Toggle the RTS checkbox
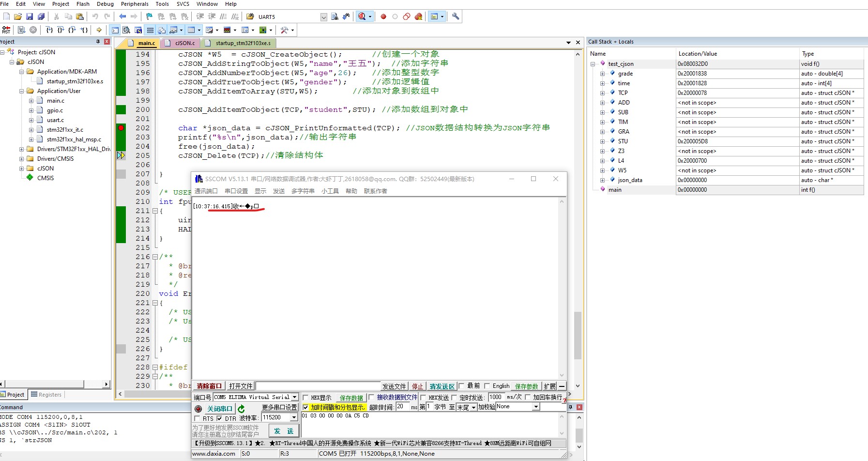This screenshot has height=461, width=868. tap(198, 418)
